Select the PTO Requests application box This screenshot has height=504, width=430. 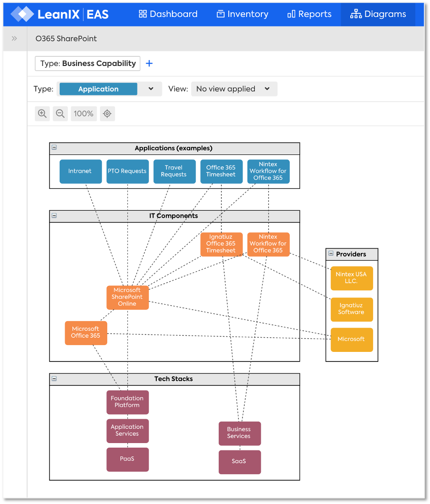128,171
